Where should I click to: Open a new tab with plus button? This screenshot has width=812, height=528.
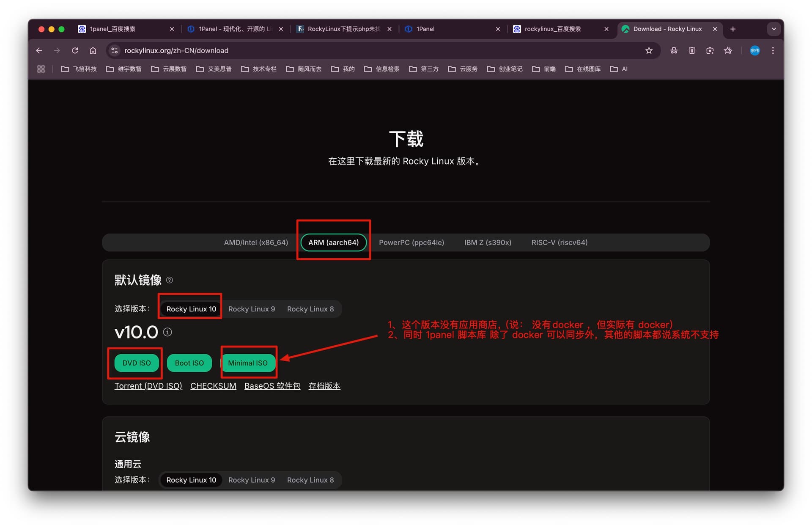point(733,29)
